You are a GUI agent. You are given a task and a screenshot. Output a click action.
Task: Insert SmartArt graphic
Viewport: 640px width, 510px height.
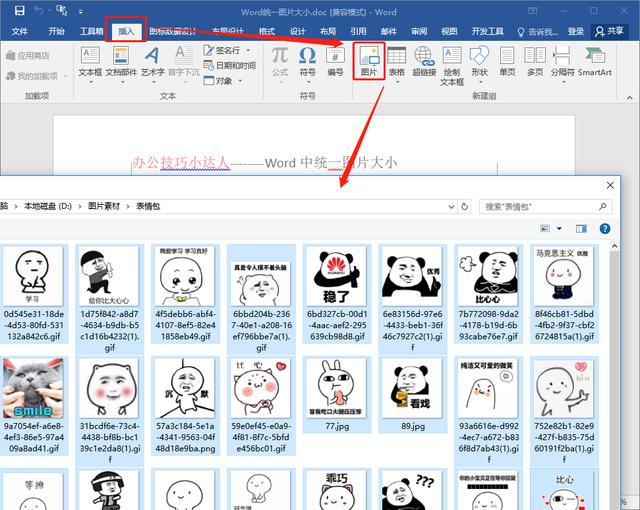tap(594, 62)
